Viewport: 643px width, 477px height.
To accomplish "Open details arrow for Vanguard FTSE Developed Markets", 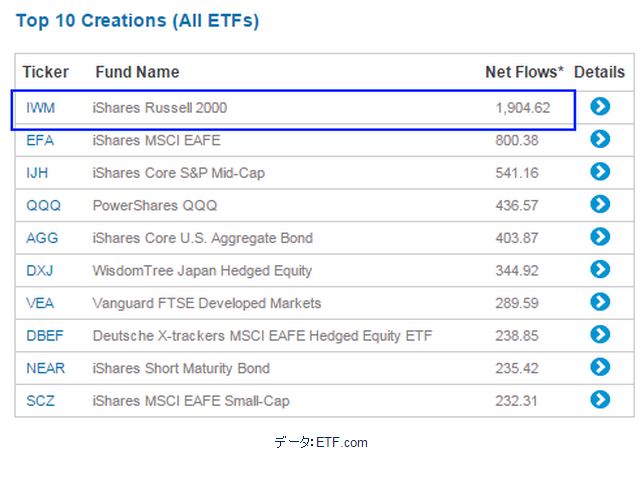I will coord(600,302).
